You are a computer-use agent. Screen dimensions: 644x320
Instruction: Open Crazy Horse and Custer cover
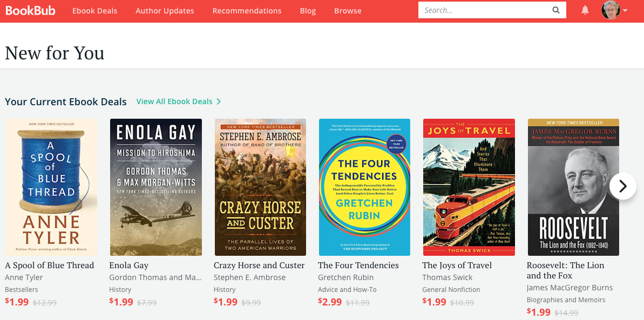point(260,187)
